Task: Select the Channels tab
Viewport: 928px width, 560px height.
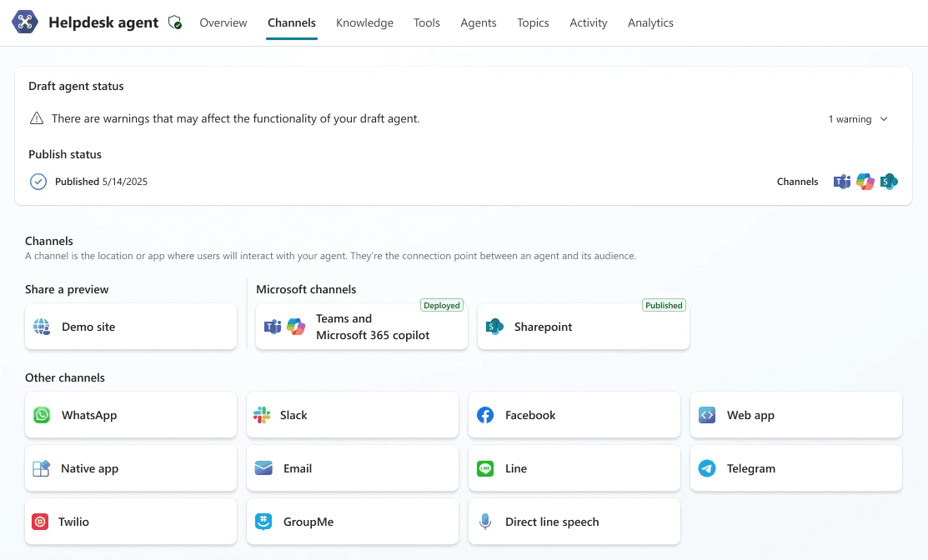Action: pos(292,22)
